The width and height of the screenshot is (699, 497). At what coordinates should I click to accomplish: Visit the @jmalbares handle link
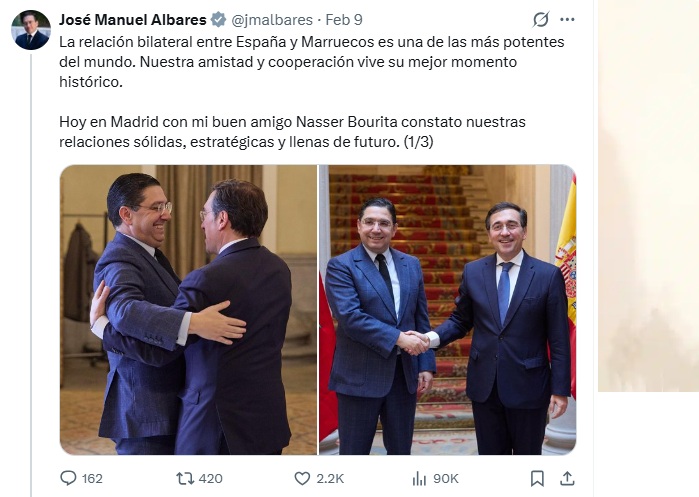[x=272, y=20]
